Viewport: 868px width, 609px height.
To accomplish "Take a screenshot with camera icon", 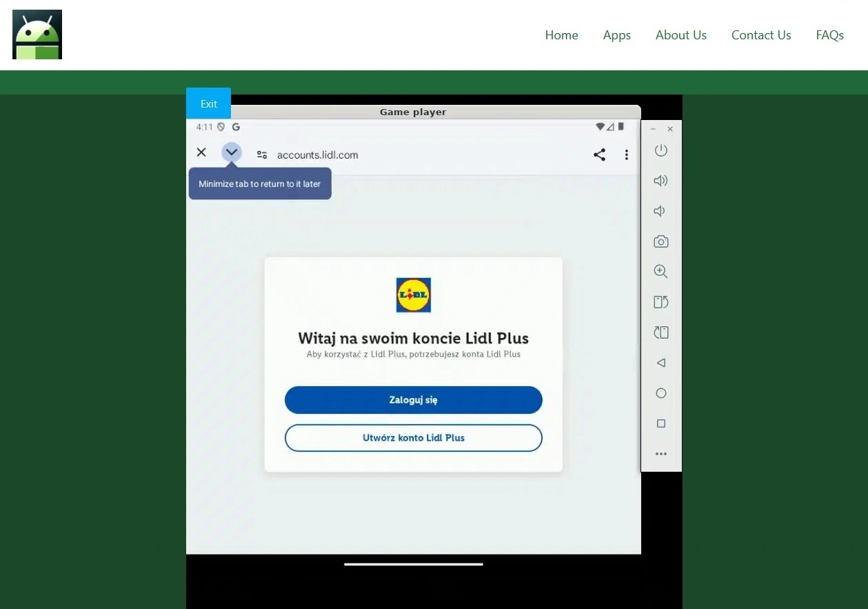I will point(660,241).
